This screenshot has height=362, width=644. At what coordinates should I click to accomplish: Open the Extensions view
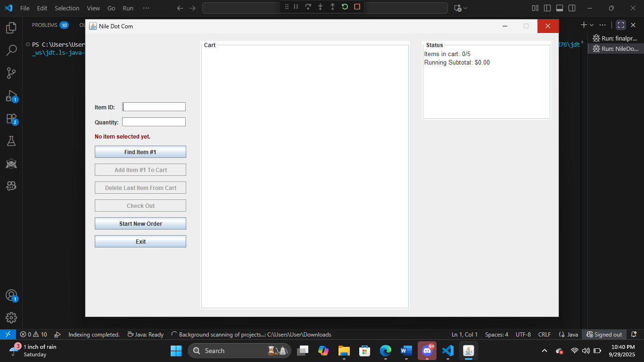(x=11, y=118)
